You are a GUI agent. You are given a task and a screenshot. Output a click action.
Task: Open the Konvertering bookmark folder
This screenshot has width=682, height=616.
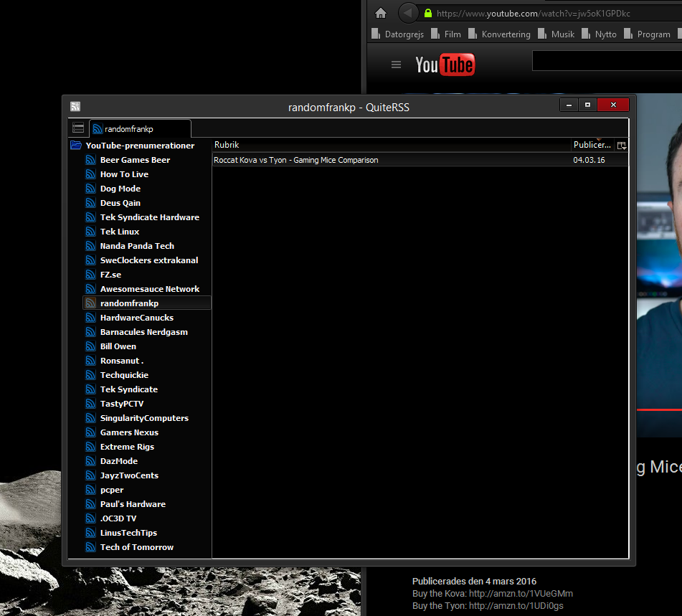coord(499,34)
